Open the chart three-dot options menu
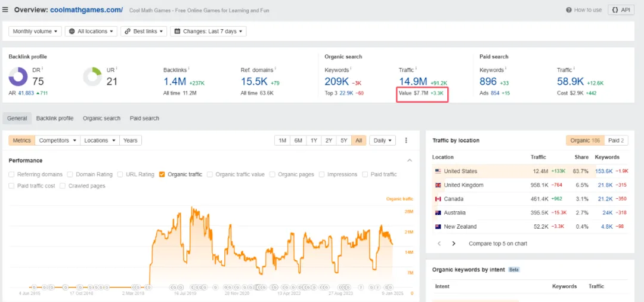The image size is (644, 302). (x=406, y=140)
